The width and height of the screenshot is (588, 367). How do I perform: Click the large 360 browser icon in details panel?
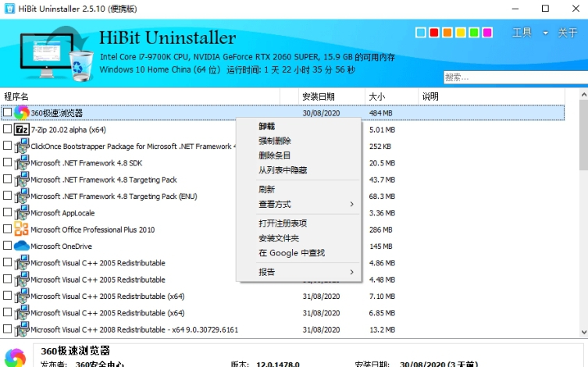pyautogui.click(x=15, y=358)
